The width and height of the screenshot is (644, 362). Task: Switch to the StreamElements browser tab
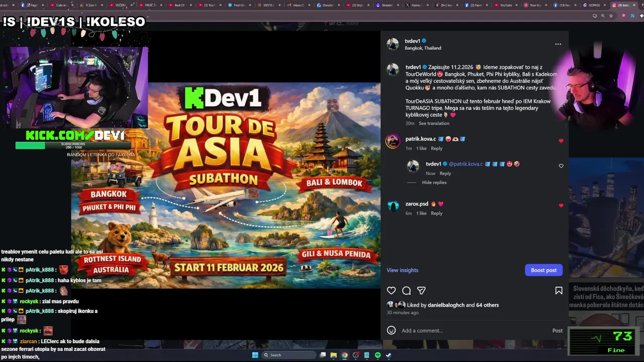click(x=386, y=5)
